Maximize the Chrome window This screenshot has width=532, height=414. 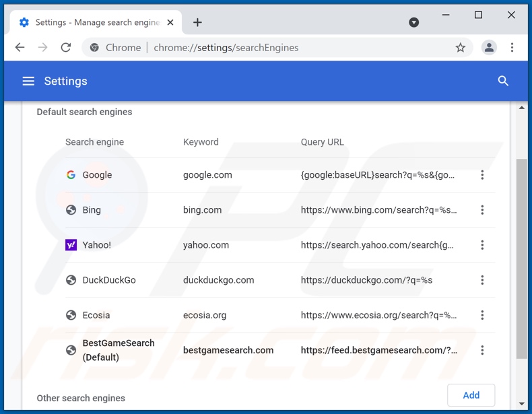click(478, 15)
